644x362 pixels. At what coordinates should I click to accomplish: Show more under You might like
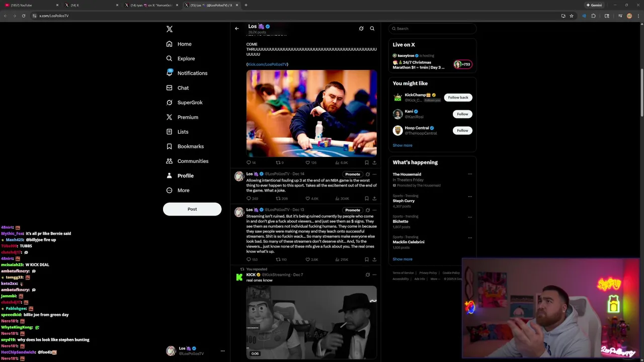coord(403,145)
